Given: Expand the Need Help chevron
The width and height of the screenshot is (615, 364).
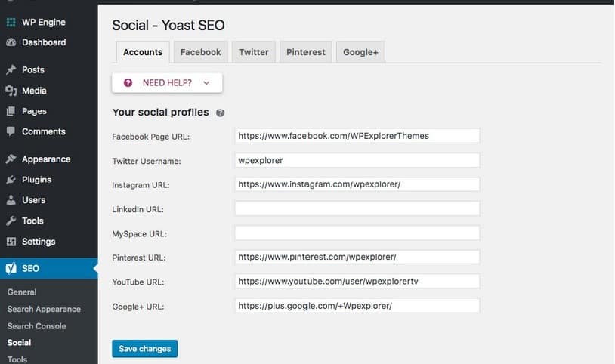Looking at the screenshot, I should click(x=206, y=83).
